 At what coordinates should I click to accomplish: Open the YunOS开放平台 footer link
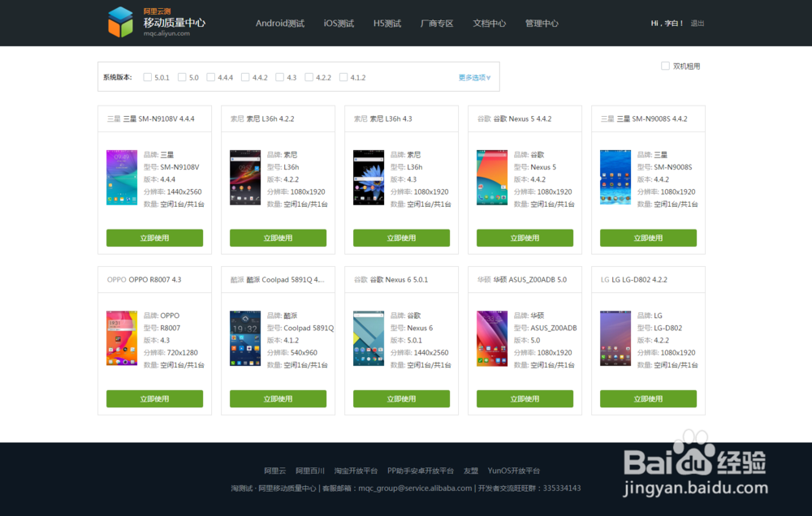[x=514, y=471]
